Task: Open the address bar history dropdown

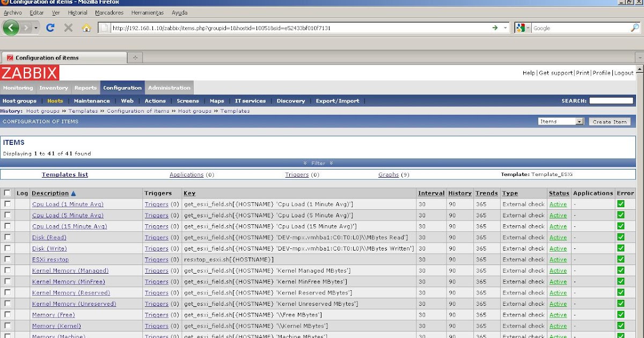Action: coord(504,27)
